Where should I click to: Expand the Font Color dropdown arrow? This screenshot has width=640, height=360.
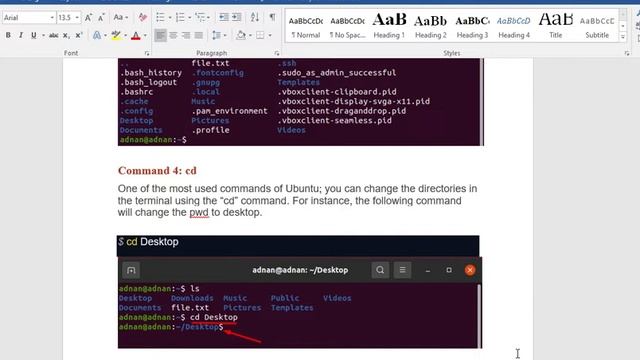tap(145, 36)
